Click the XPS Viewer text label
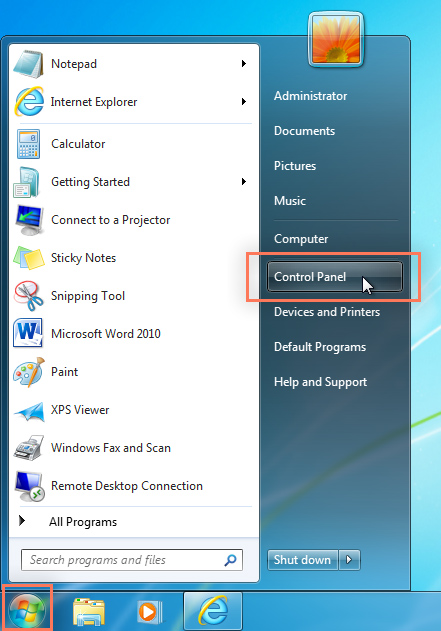The width and height of the screenshot is (441, 631). (80, 410)
